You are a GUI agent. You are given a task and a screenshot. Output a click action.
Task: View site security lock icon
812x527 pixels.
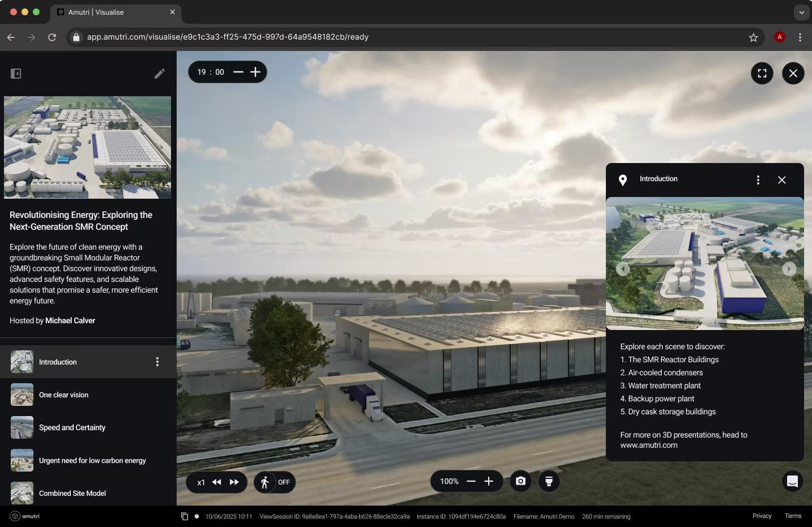click(76, 37)
